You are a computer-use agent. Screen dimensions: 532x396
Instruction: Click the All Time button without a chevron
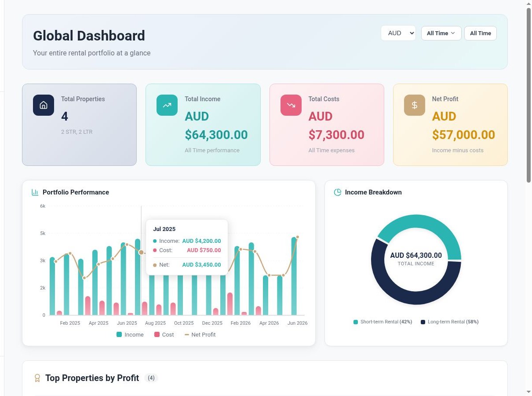tap(481, 33)
